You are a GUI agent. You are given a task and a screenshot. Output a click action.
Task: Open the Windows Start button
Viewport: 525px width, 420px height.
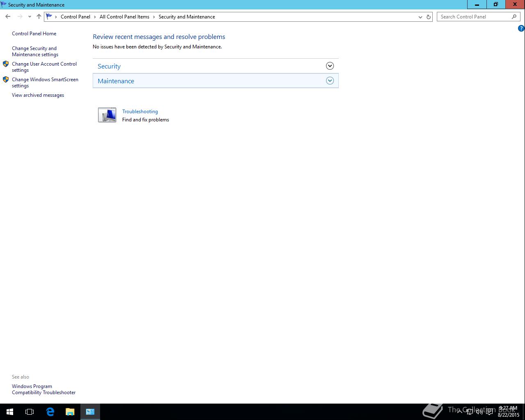tap(10, 412)
